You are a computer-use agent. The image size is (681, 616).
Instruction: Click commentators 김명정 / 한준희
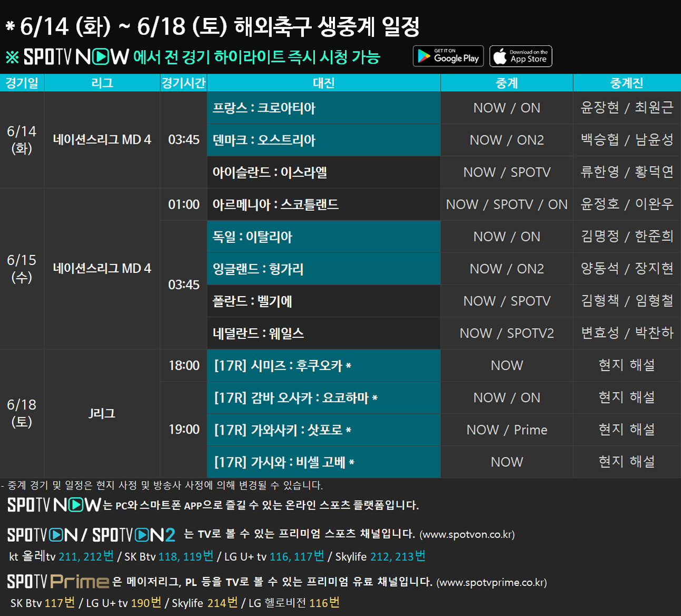pos(627,236)
